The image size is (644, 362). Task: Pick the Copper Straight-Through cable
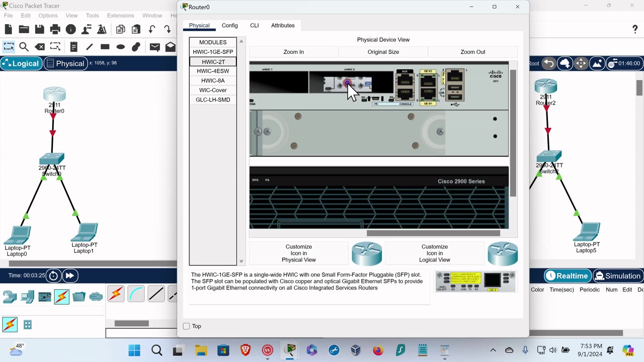pyautogui.click(x=156, y=294)
